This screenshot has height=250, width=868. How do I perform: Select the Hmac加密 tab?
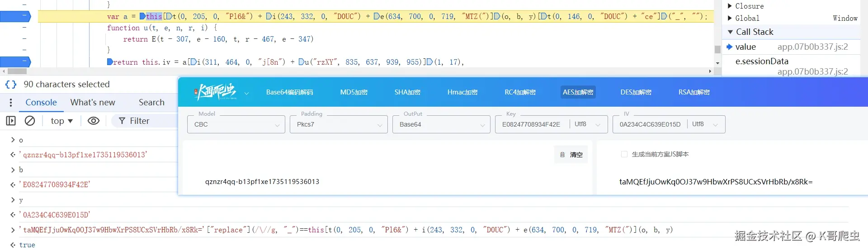pos(462,92)
